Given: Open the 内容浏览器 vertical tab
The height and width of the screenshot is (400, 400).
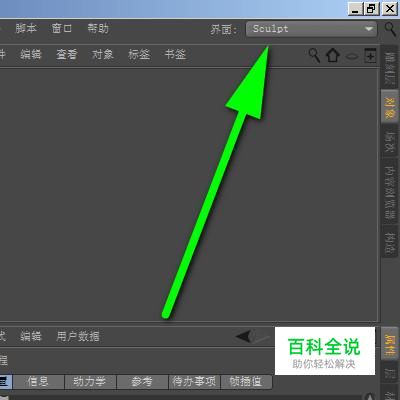Looking at the screenshot, I should [389, 193].
